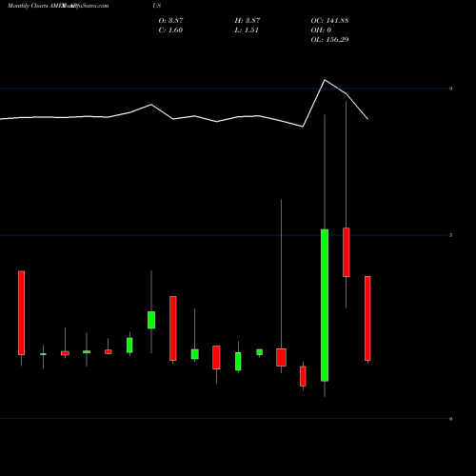
Task: Click the OH: 0 reading
Action: [321, 30]
